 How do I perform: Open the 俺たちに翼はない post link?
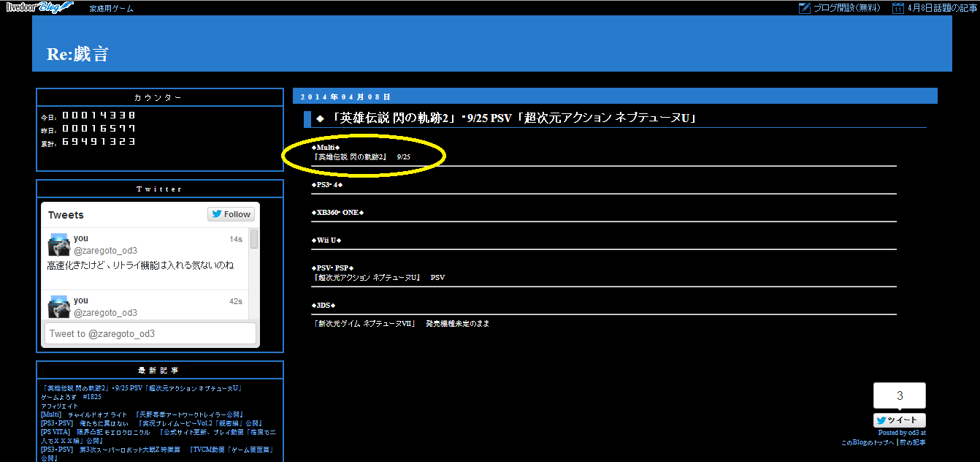tap(151, 423)
